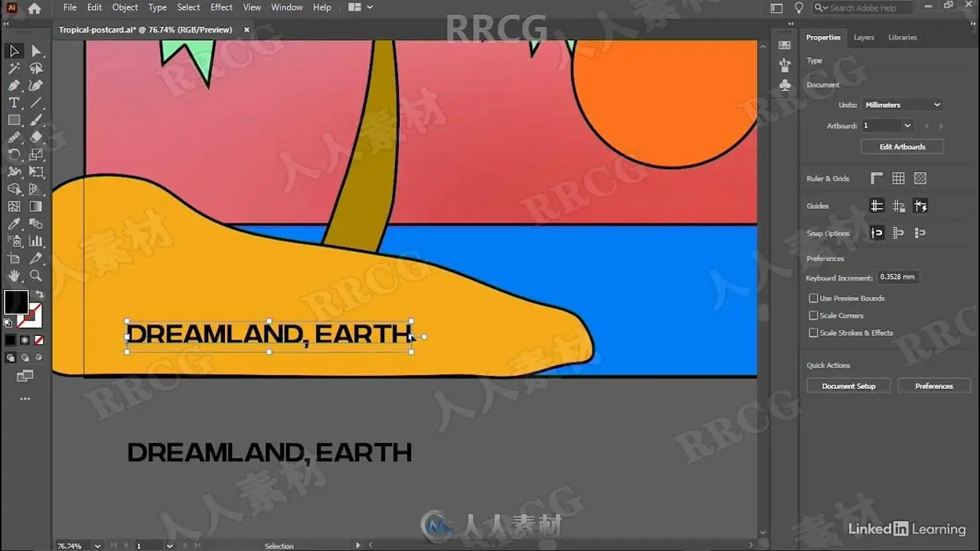The width and height of the screenshot is (980, 551).
Task: Change screen mode at toolbar bottom
Action: (x=24, y=376)
